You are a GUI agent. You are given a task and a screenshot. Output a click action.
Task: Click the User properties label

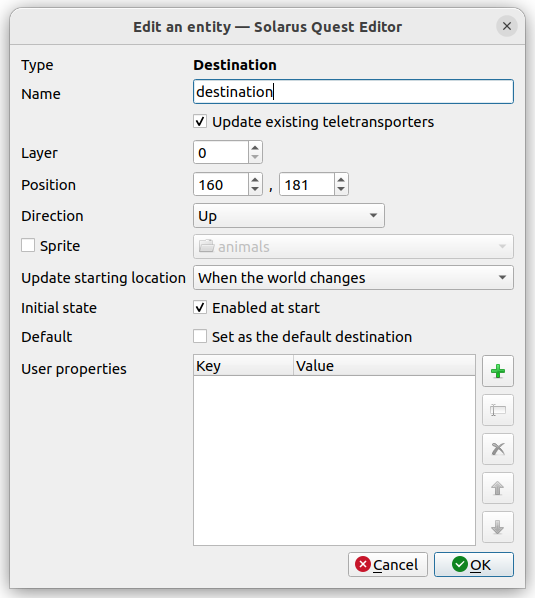click(74, 369)
